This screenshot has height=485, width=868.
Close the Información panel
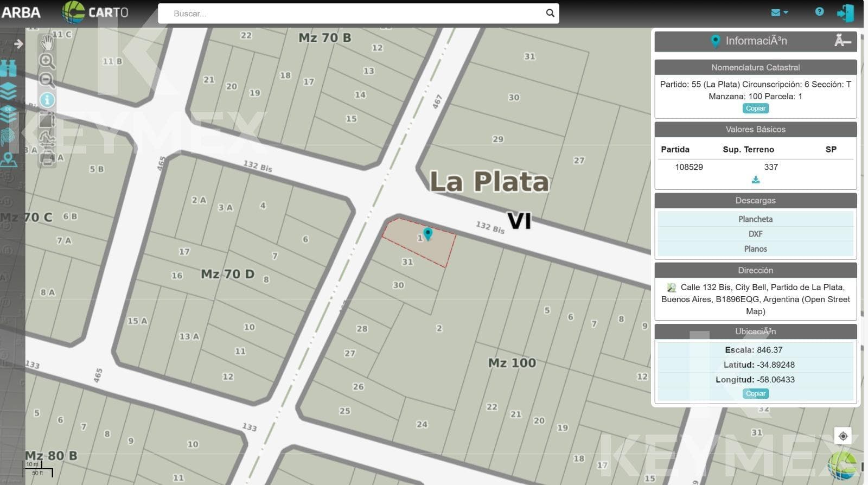click(843, 41)
